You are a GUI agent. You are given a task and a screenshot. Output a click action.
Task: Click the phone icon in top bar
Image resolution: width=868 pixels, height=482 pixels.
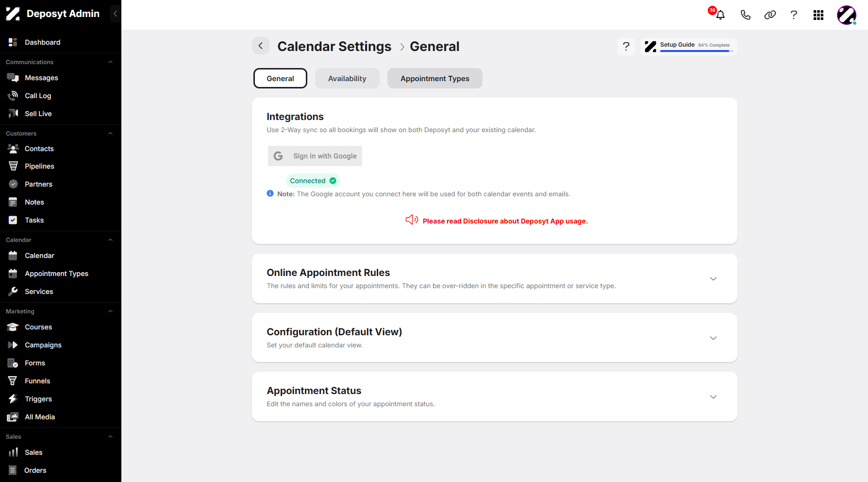tap(745, 15)
